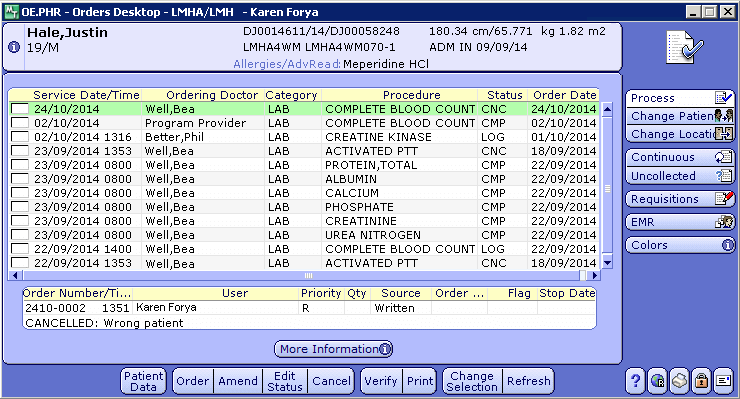The width and height of the screenshot is (740, 399).
Task: Click the Cancel button
Action: [x=331, y=381]
